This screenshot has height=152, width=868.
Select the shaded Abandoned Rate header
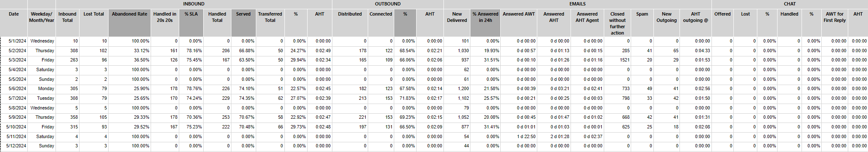[130, 23]
